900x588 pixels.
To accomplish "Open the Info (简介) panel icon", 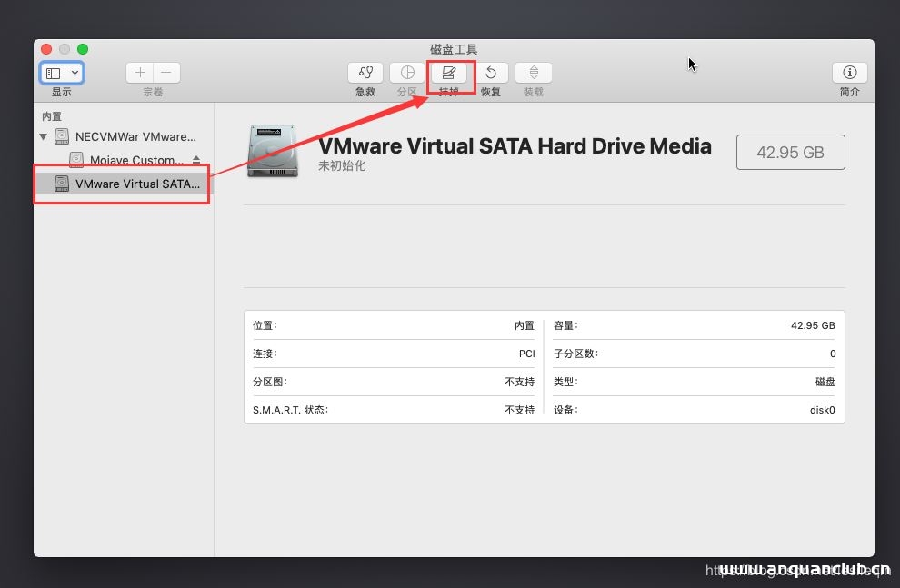I will [849, 73].
